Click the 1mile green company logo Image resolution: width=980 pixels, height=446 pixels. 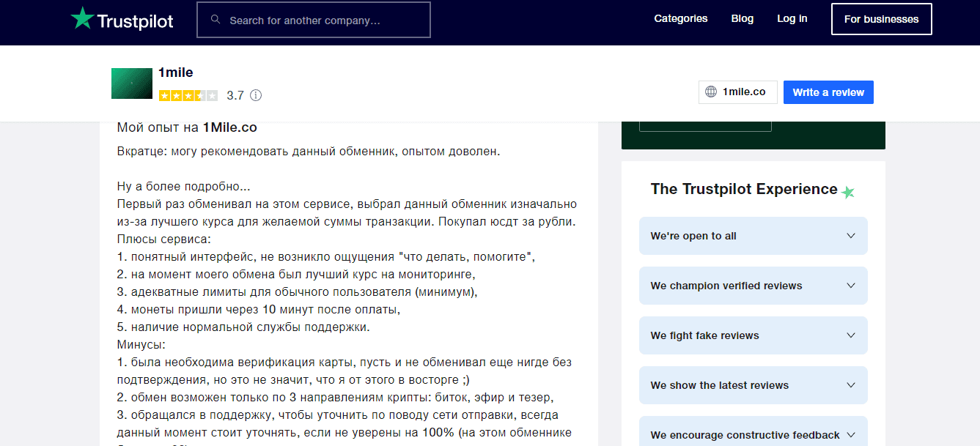(131, 83)
